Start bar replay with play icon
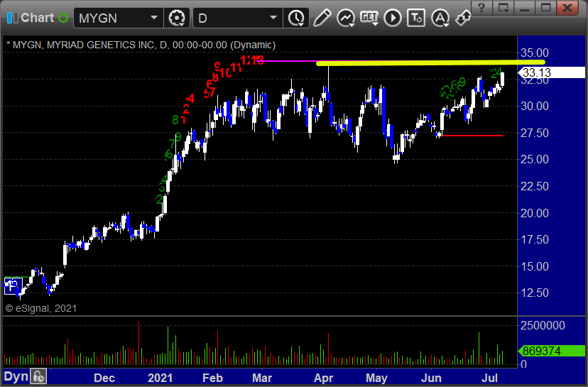The image size is (588, 387). click(393, 18)
